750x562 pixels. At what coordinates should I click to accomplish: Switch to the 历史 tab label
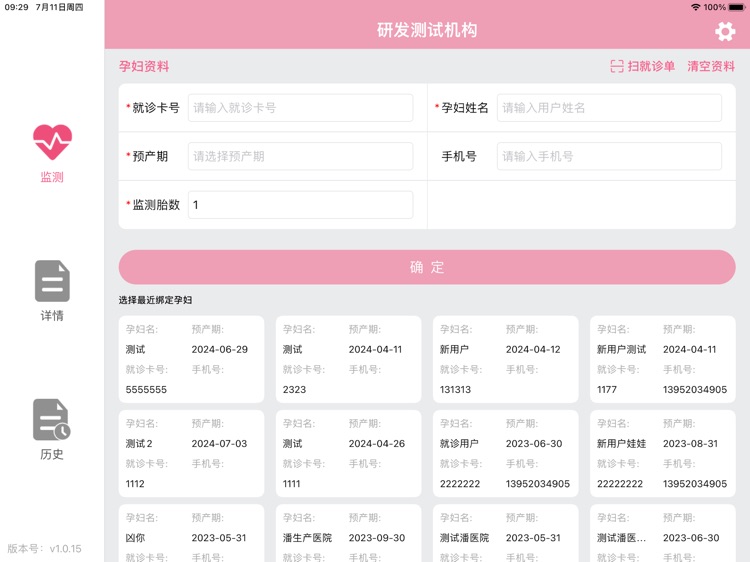[52, 454]
